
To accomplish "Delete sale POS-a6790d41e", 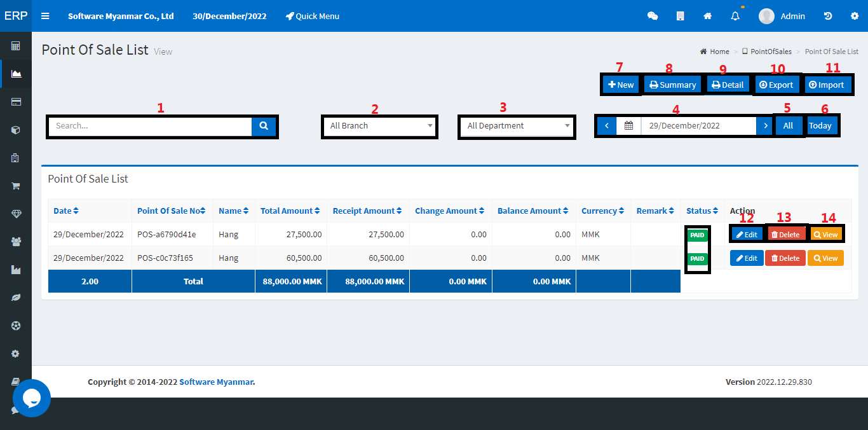I will (x=785, y=235).
